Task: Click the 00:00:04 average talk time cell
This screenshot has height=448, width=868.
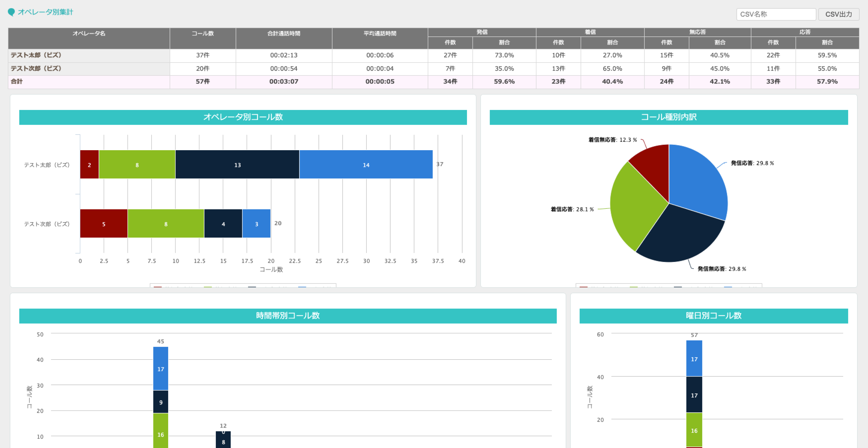Action: click(380, 69)
